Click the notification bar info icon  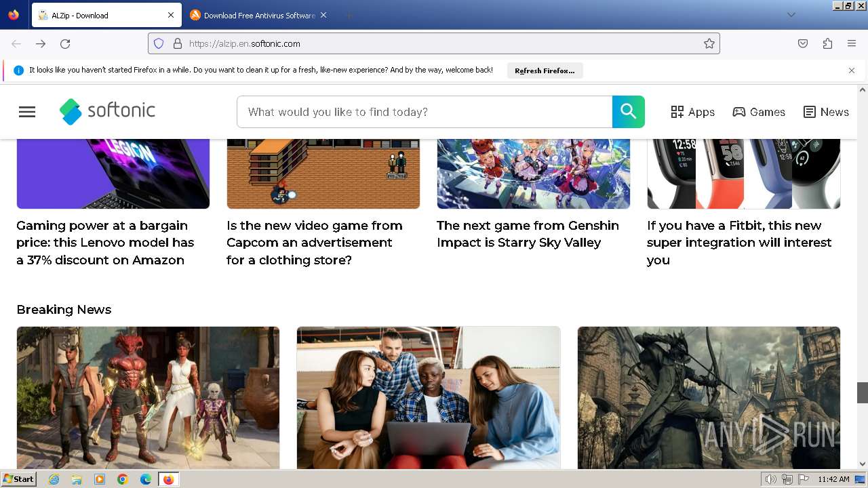point(18,70)
